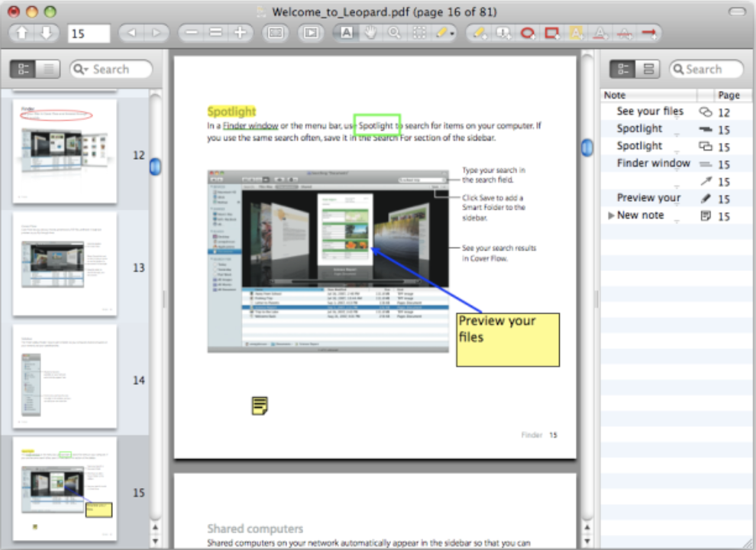
Task: Select the 'See your files' note row
Action: [x=650, y=112]
